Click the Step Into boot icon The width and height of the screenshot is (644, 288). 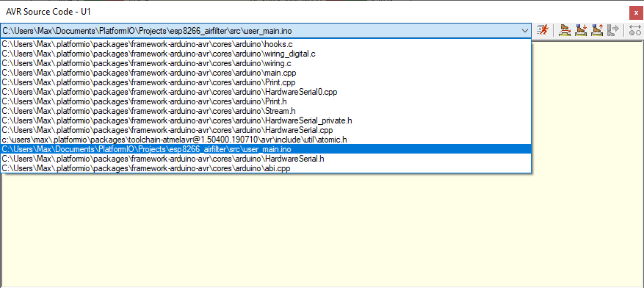point(581,30)
